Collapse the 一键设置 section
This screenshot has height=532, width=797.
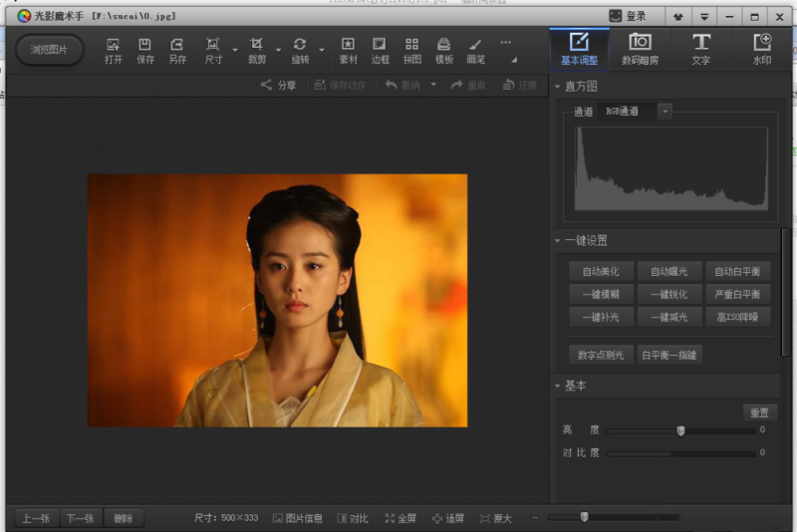[x=558, y=240]
